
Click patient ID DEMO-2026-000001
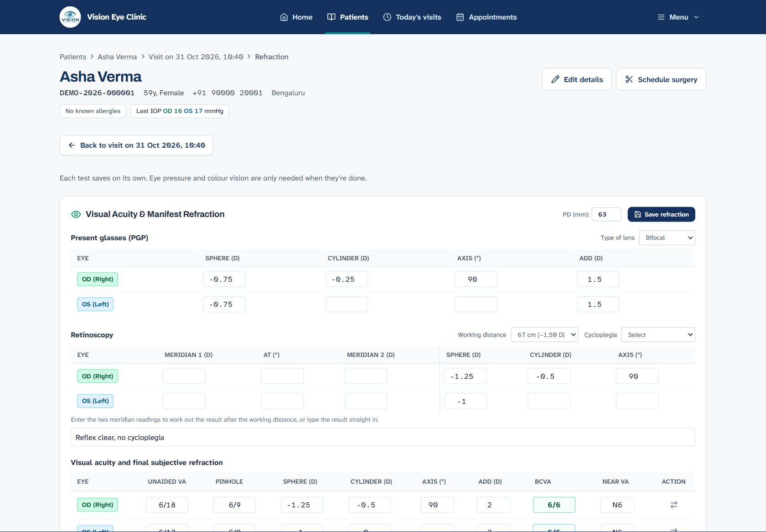97,93
